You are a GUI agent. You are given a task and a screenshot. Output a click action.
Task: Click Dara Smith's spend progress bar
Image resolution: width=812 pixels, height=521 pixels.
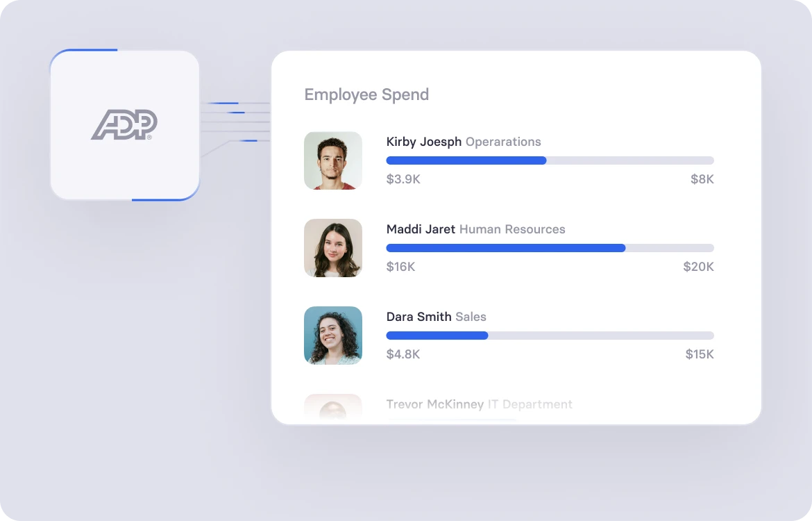550,336
